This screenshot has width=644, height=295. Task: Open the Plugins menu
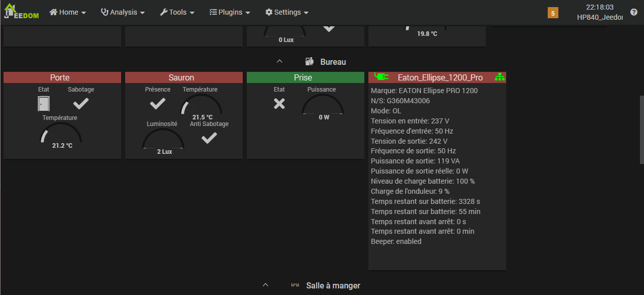tap(230, 12)
